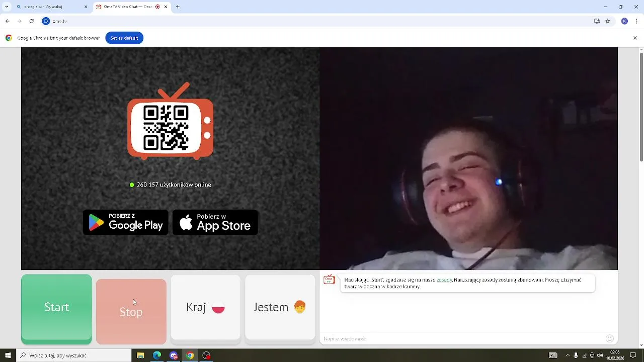
Task: Click the Google Play download badge
Action: pyautogui.click(x=126, y=222)
